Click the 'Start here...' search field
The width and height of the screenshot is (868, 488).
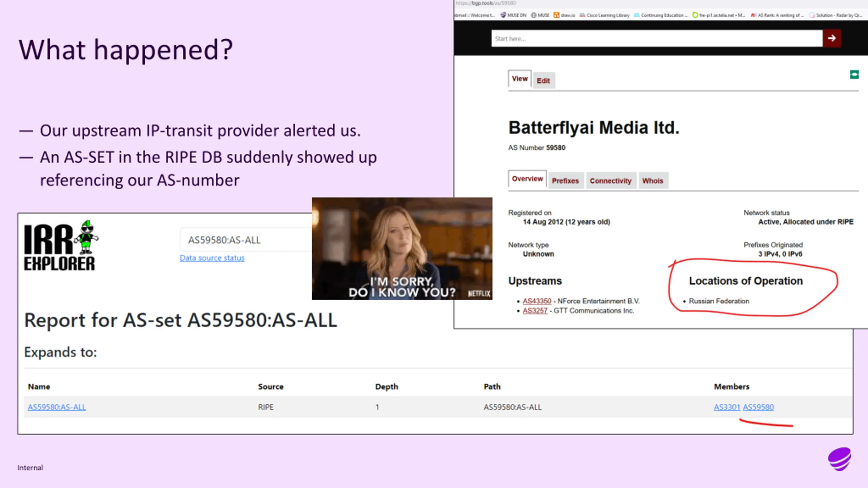click(x=656, y=38)
